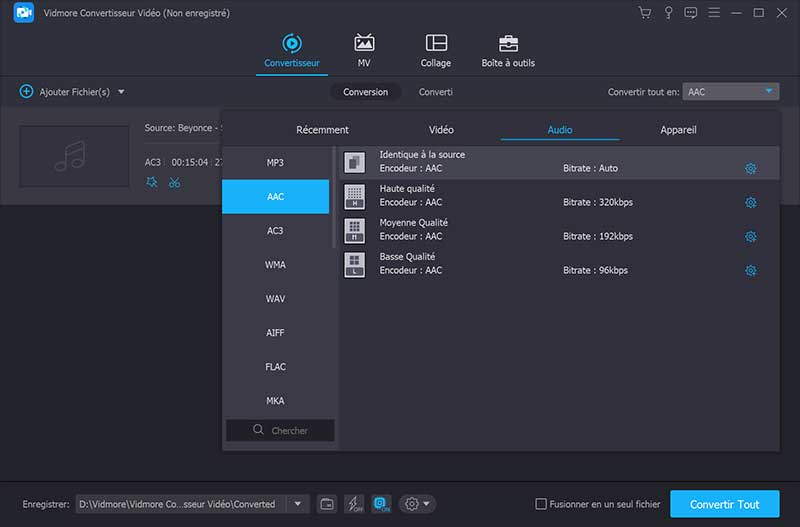Open settings gear for Haute qualité
The height and width of the screenshot is (527, 800).
(751, 203)
